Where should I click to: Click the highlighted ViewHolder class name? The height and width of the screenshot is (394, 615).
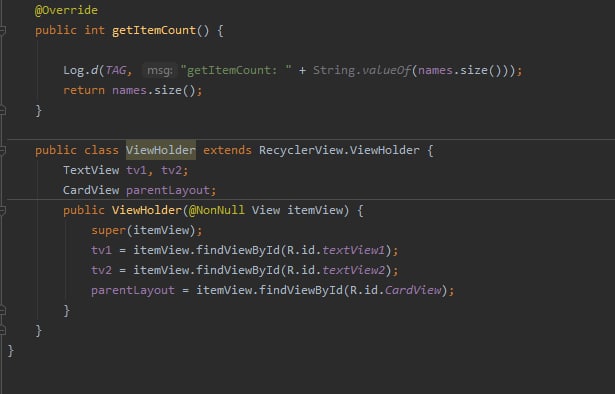click(160, 150)
